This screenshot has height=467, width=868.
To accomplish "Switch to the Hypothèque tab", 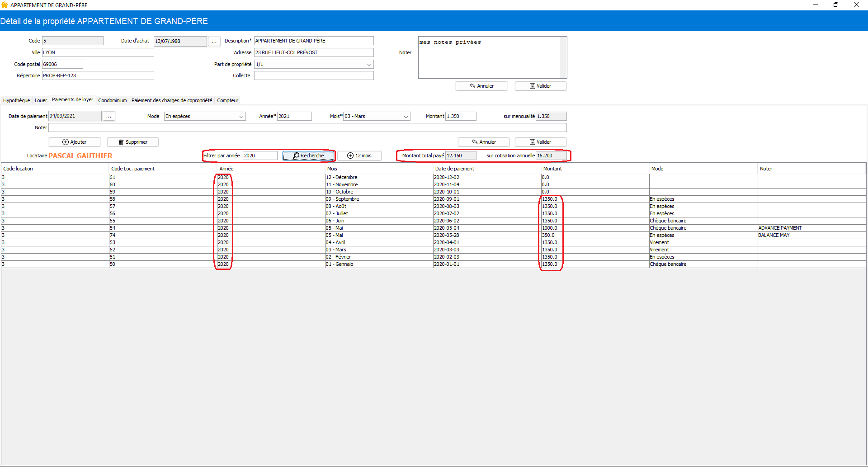I will 17,100.
